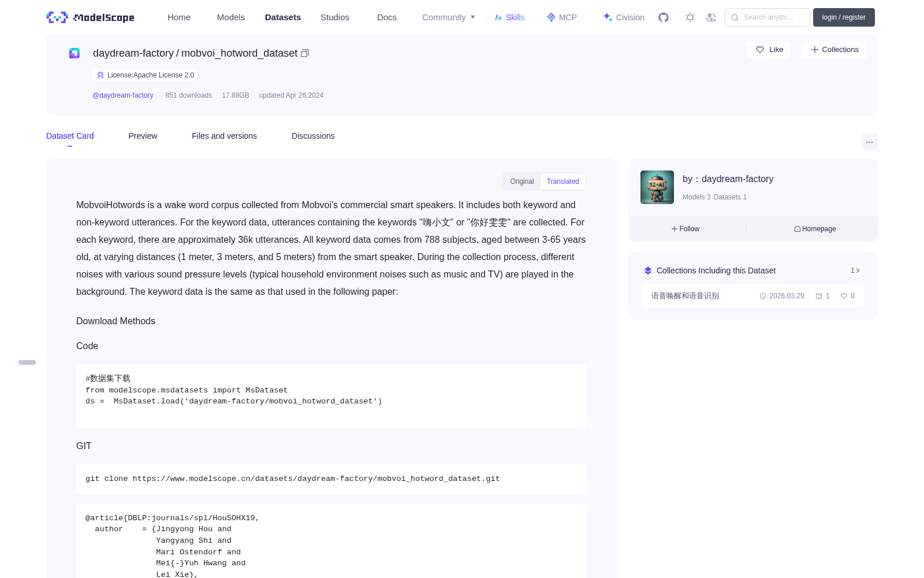Click the ModelScope logo
Image resolution: width=924 pixels, height=578 pixels.
[90, 17]
